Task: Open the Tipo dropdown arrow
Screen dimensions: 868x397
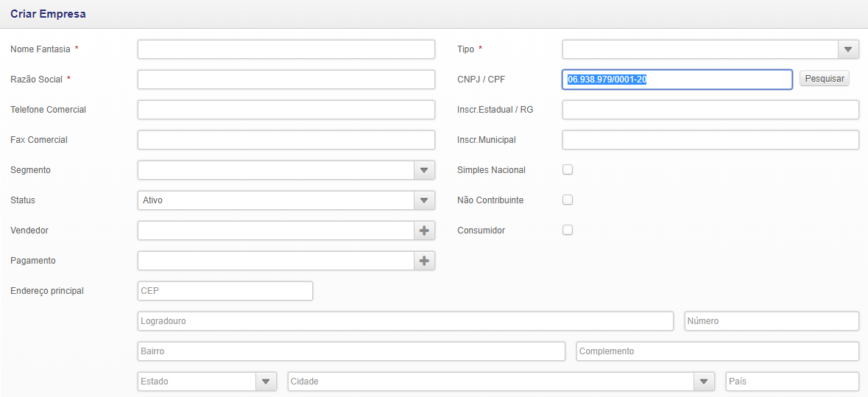Action: click(x=848, y=49)
